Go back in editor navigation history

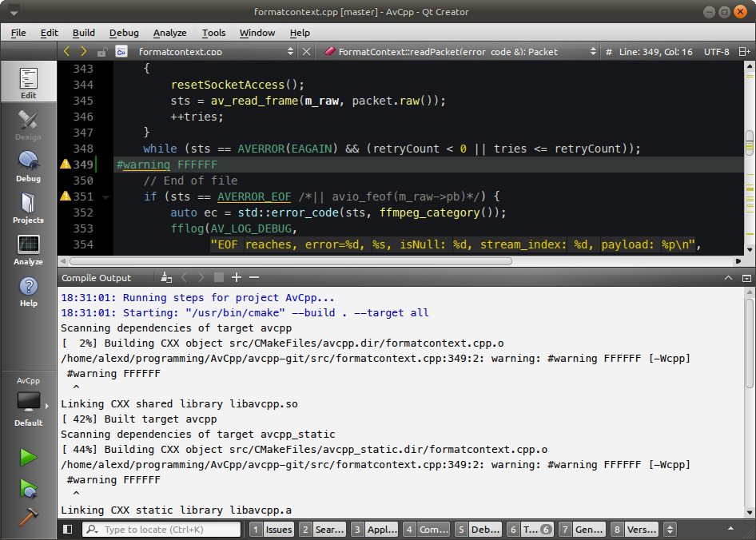[x=66, y=52]
